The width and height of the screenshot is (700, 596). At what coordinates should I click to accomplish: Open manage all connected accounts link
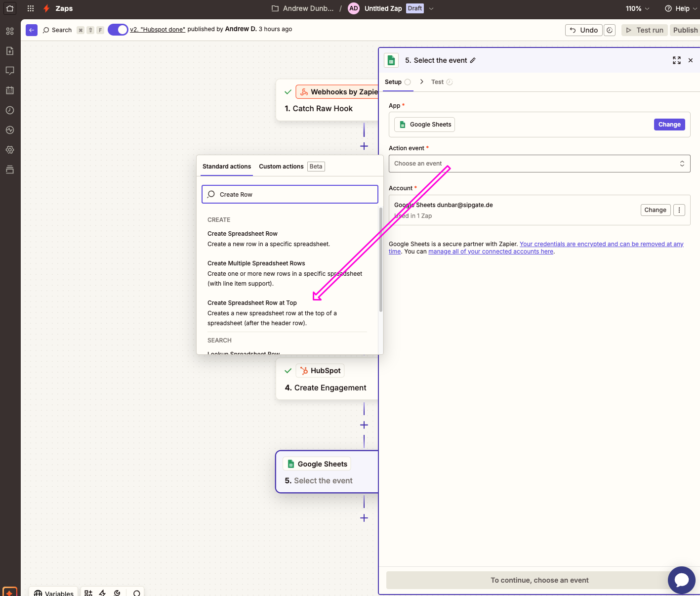491,252
